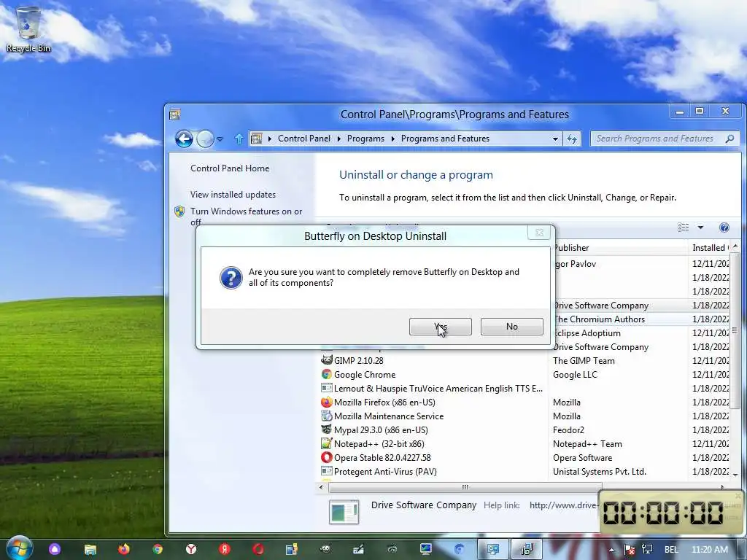Select the Programs and Features breadcrumb

click(445, 139)
